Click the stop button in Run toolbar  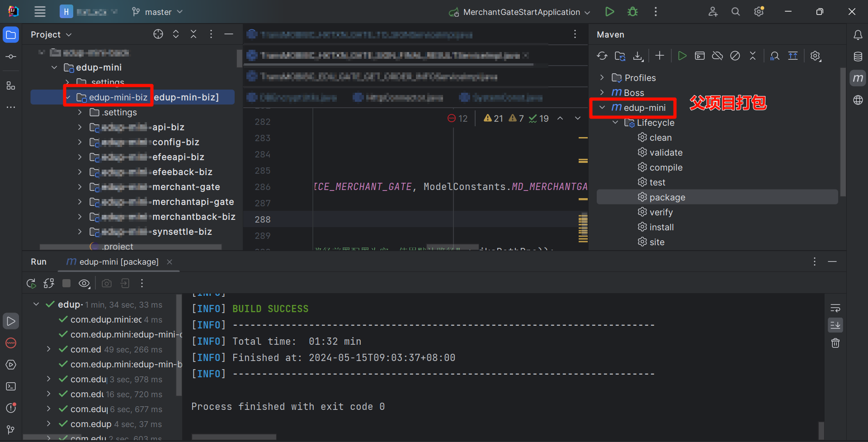click(x=66, y=283)
